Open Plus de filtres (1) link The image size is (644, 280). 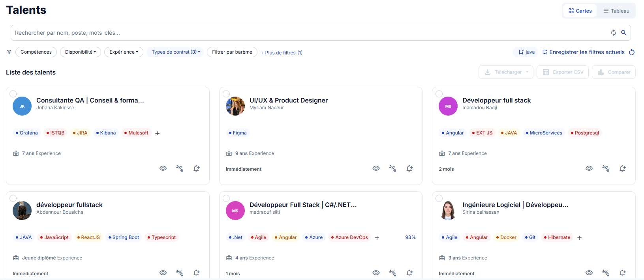coord(282,52)
